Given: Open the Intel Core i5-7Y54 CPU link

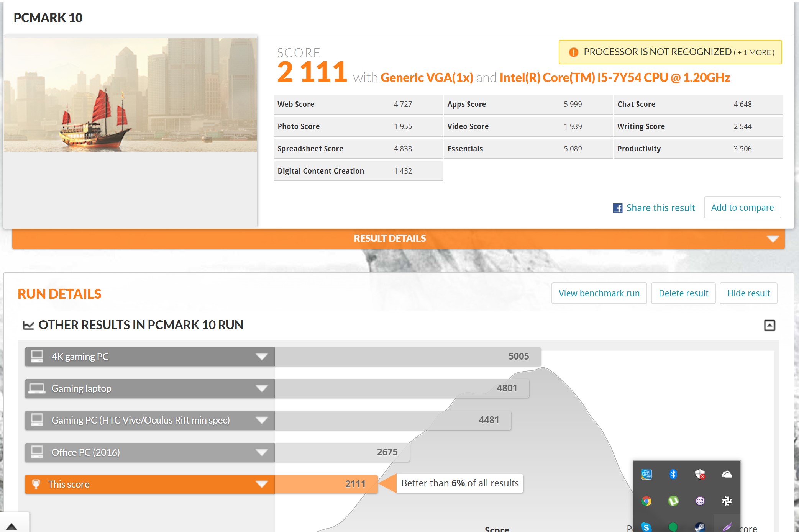Looking at the screenshot, I should [615, 78].
